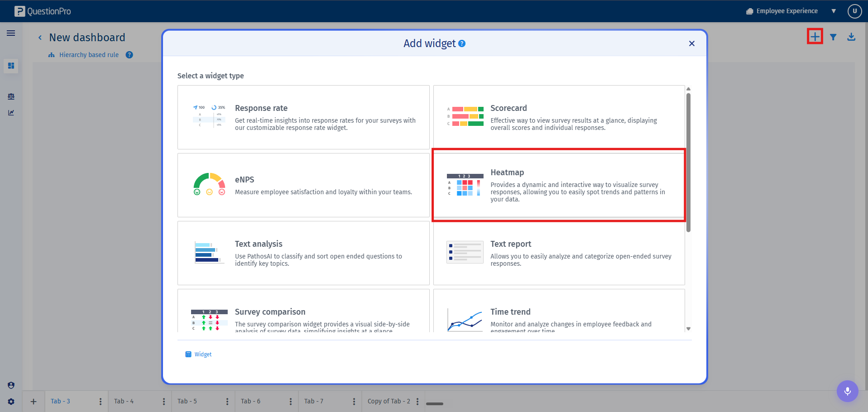Choose the Text report widget icon
This screenshot has width=868, height=412.
click(465, 252)
